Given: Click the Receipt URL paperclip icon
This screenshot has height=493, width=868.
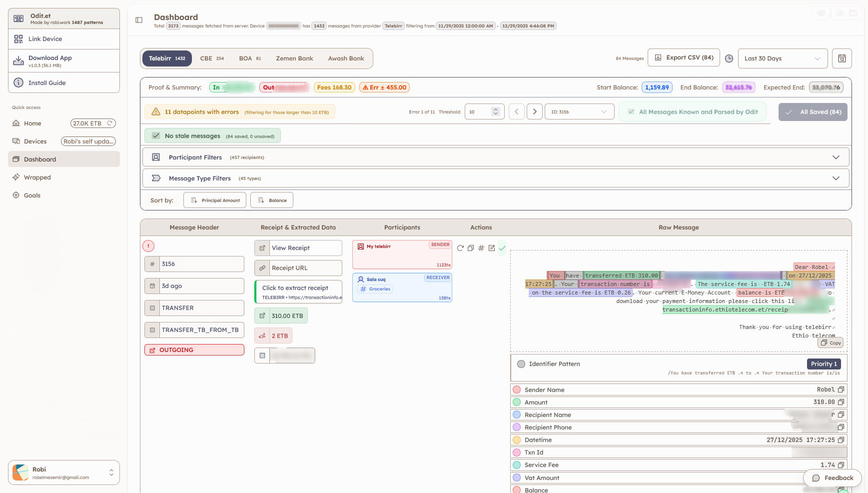Looking at the screenshot, I should 262,268.
